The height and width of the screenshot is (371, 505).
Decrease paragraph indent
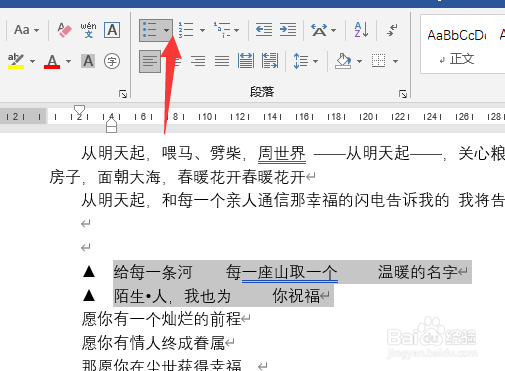coord(264,30)
